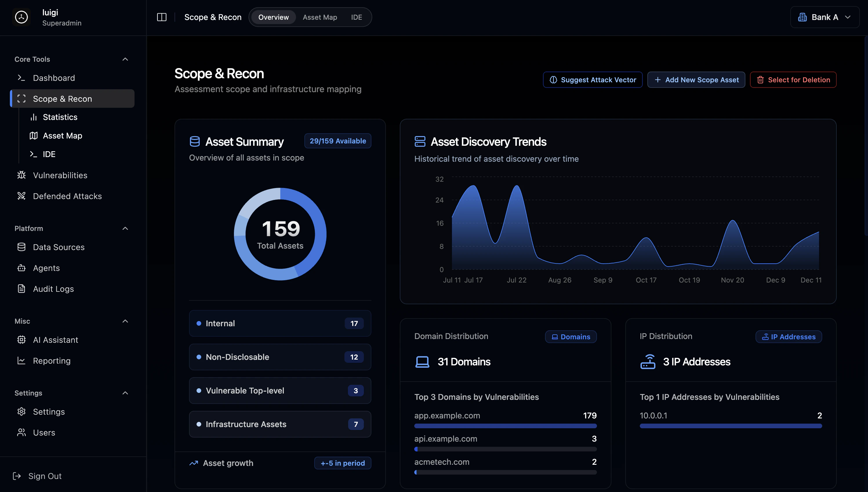Open the Data Sources database icon
Image resolution: width=868 pixels, height=492 pixels.
(x=21, y=247)
